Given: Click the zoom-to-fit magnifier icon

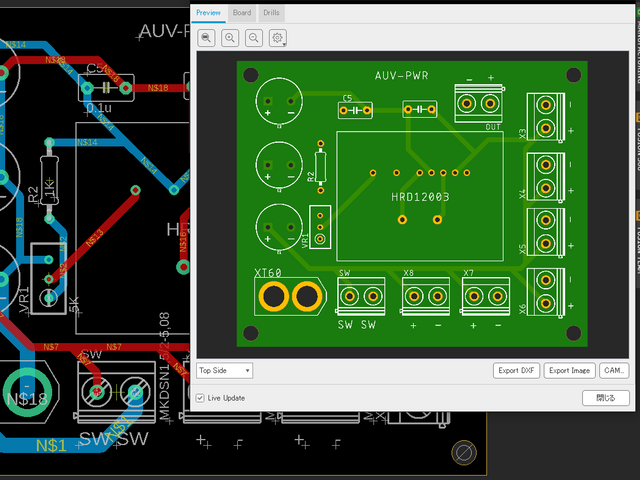Looking at the screenshot, I should pos(206,38).
